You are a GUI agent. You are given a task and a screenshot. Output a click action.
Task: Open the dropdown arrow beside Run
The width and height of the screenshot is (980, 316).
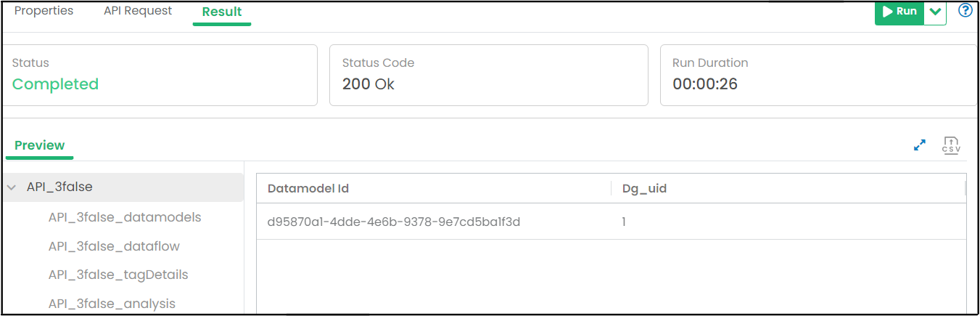pos(935,12)
